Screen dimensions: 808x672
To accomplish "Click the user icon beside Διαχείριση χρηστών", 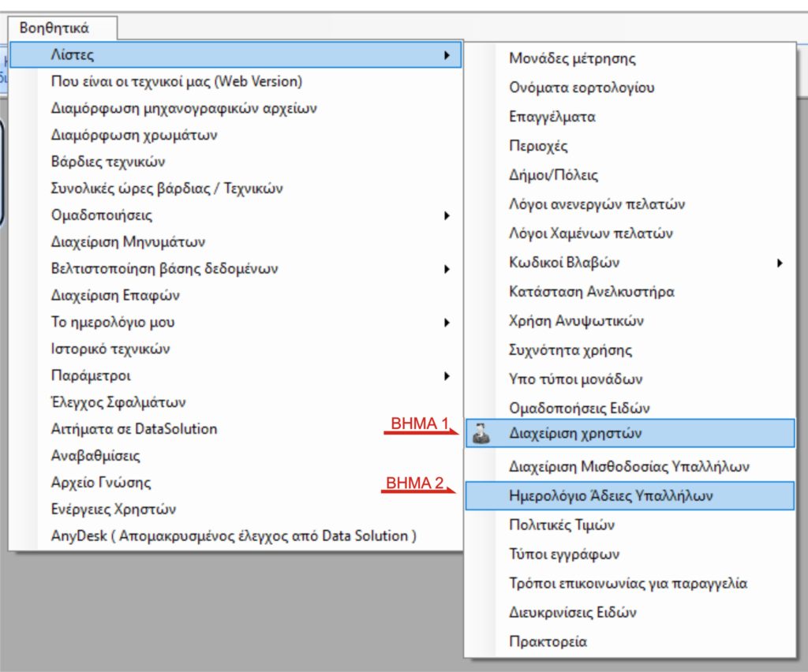I will click(x=481, y=433).
